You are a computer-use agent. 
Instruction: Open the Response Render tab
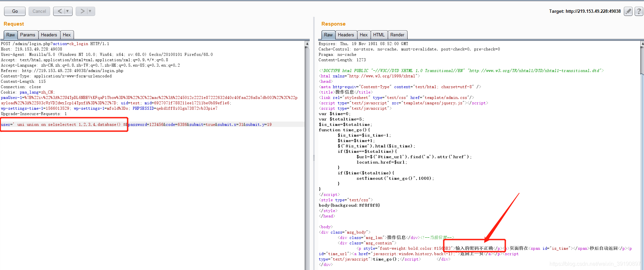[x=397, y=35]
